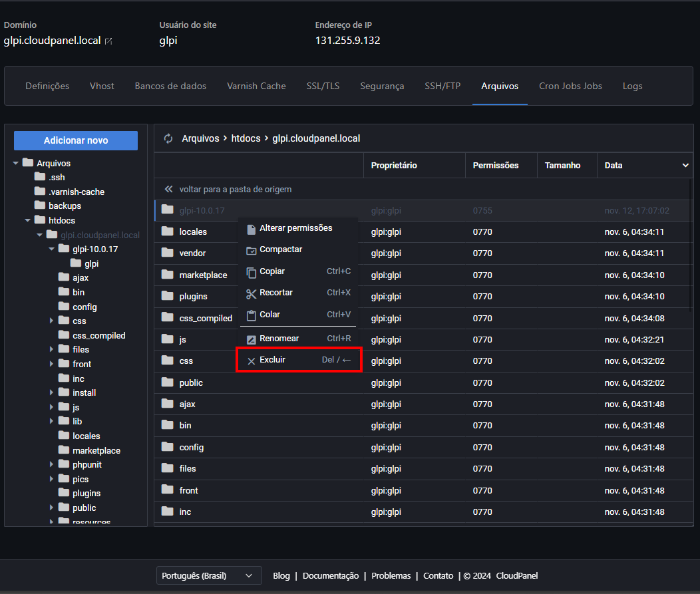
Task: Click the clipboard icon for Colar
Action: coord(251,315)
